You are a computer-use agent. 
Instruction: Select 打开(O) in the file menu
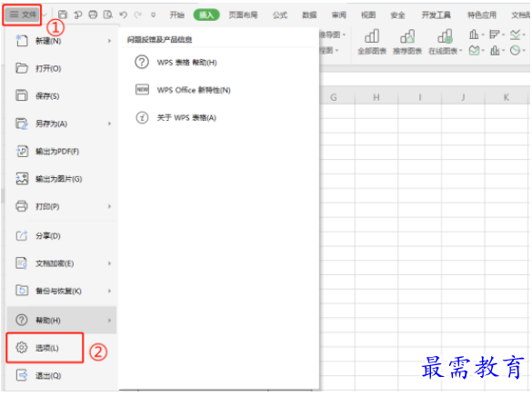tap(62, 68)
